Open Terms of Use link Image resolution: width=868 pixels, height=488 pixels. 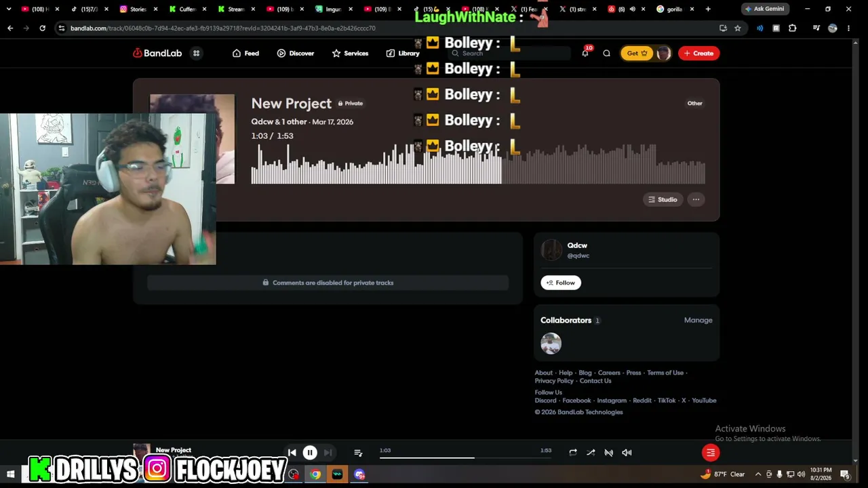665,373
